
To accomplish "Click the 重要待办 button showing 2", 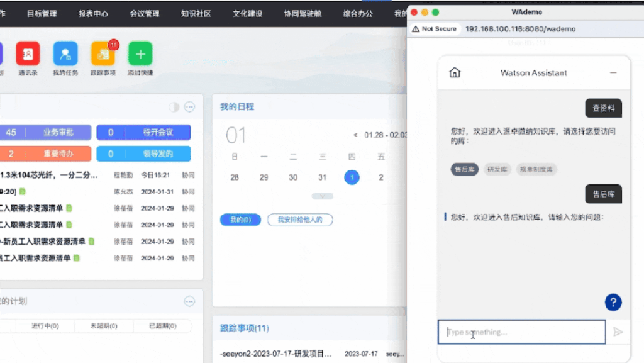I will (x=46, y=154).
